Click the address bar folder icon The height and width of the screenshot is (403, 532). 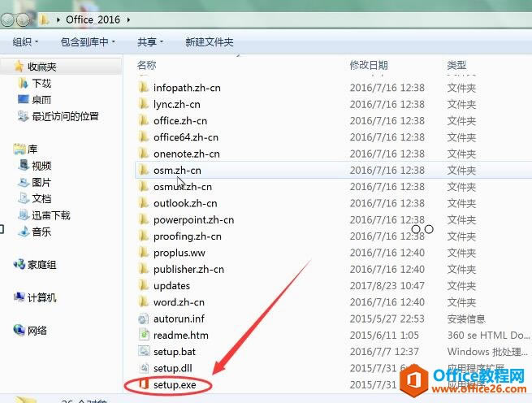click(x=44, y=19)
